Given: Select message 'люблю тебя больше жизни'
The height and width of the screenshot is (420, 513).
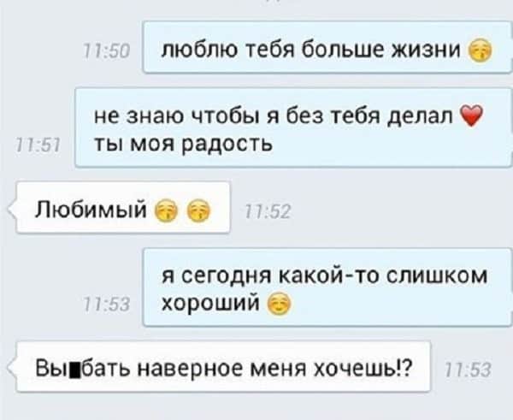Looking at the screenshot, I should point(327,47).
